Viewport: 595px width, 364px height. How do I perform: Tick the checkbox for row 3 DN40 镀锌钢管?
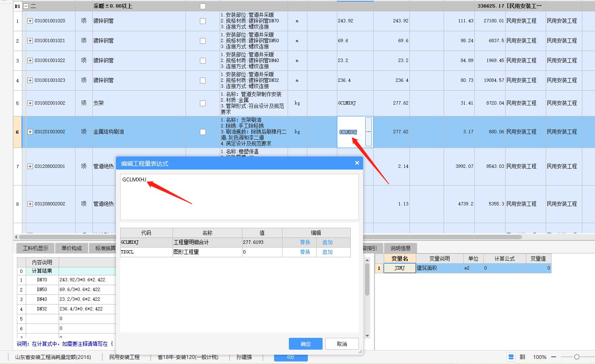(203, 61)
